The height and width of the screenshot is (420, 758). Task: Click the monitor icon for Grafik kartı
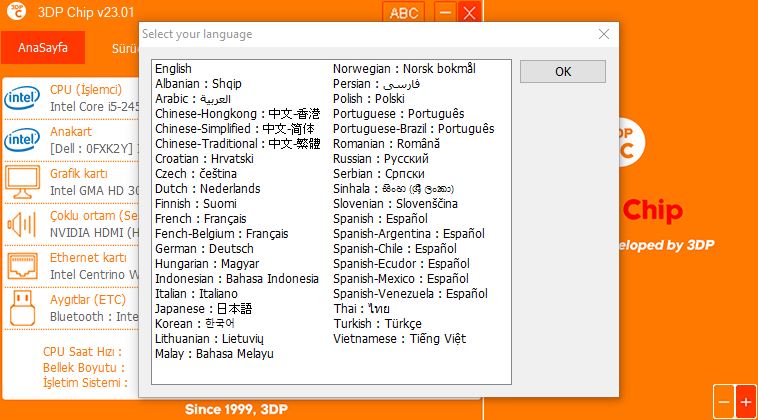[22, 182]
